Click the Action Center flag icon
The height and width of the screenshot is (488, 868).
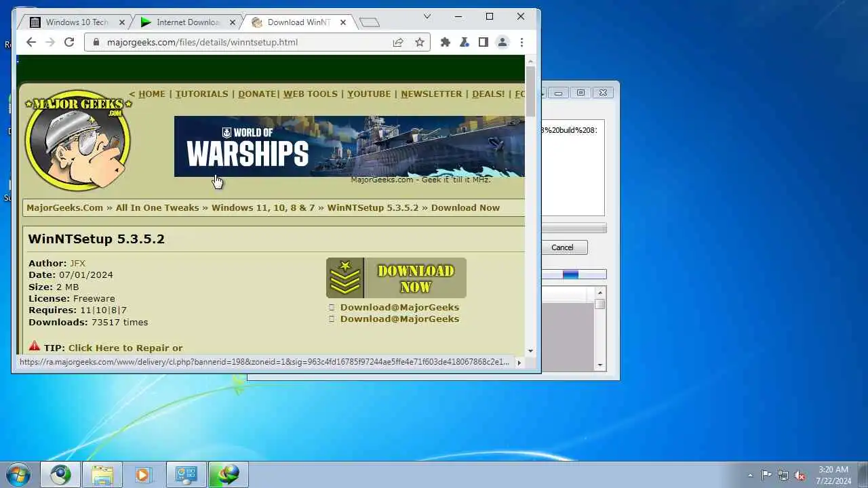tap(766, 475)
